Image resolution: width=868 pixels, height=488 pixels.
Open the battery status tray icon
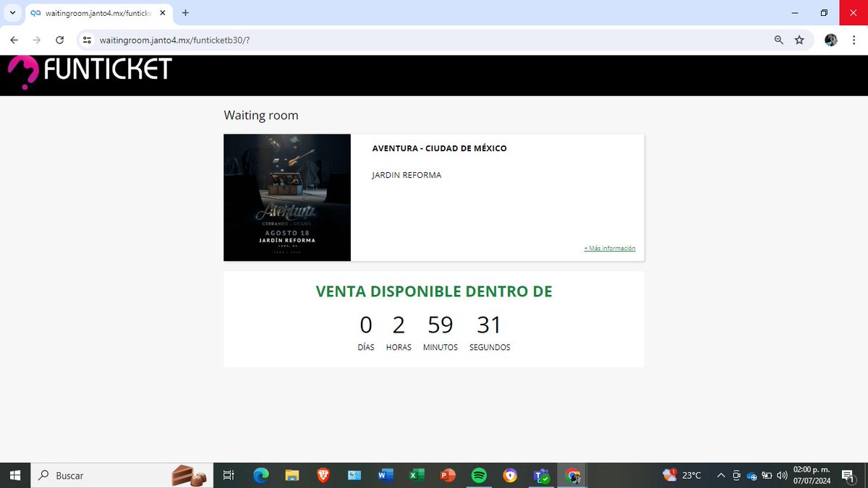click(x=767, y=475)
